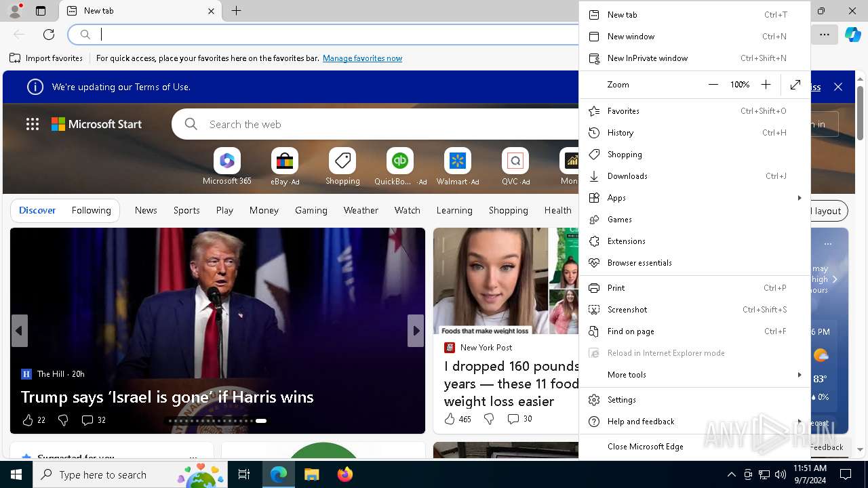Select Close Microsoft Edge menu item
Screen dimensions: 868x488
(x=695, y=446)
